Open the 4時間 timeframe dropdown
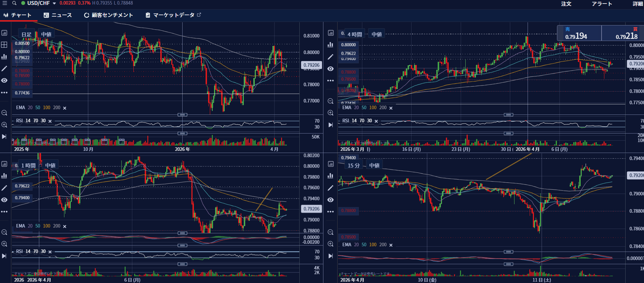Image resolution: width=644 pixels, height=283 pixels. point(355,34)
